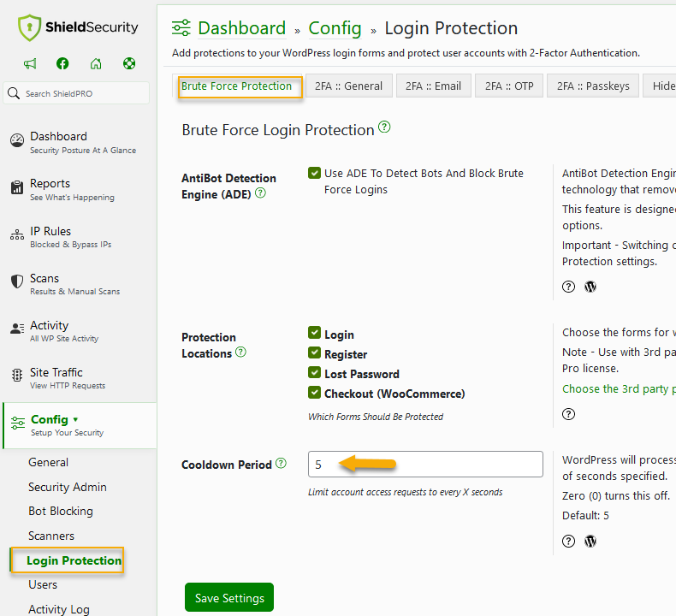Screen dimensions: 676x616
Task: Collapse the Config menu arrow
Action: (75, 419)
